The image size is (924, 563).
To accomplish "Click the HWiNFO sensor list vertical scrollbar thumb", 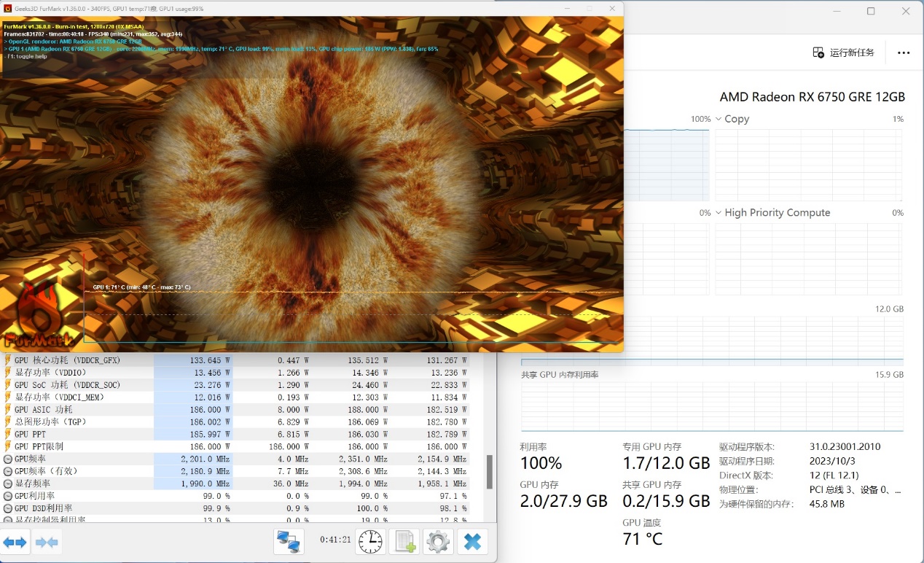I will point(490,472).
